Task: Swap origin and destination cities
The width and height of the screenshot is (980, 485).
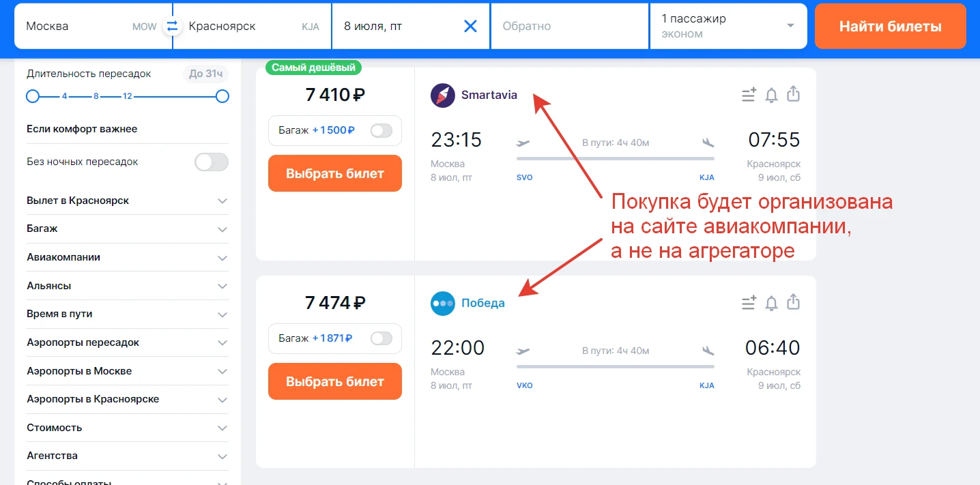Action: [x=172, y=27]
